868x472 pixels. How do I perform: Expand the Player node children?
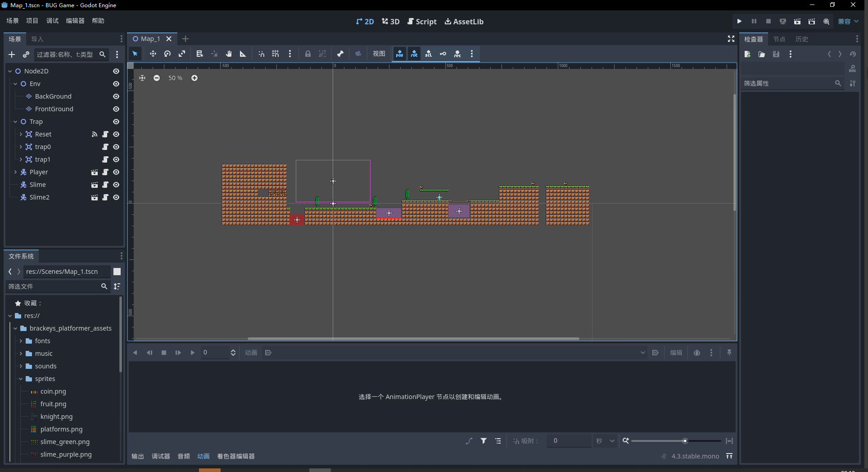15,172
